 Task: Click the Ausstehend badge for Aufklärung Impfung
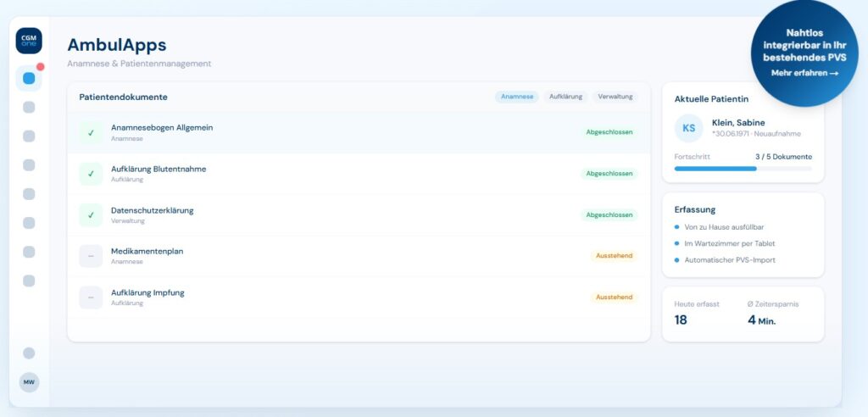pos(614,297)
